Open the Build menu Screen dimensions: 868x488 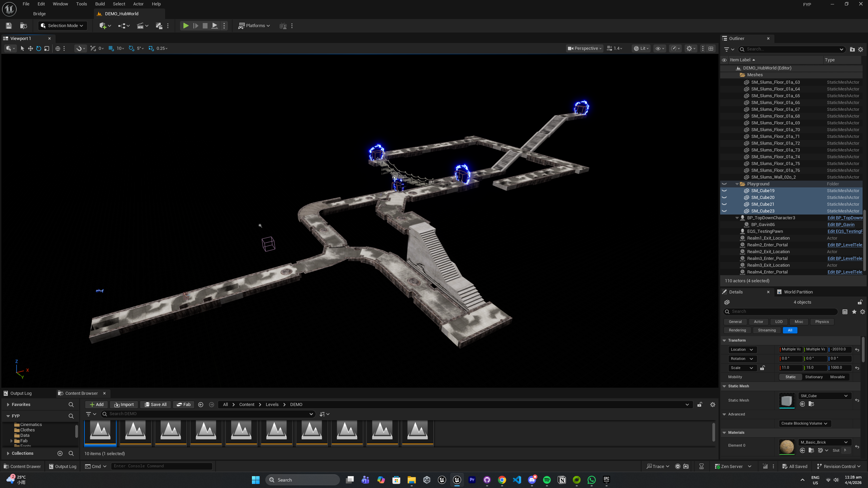coord(100,4)
